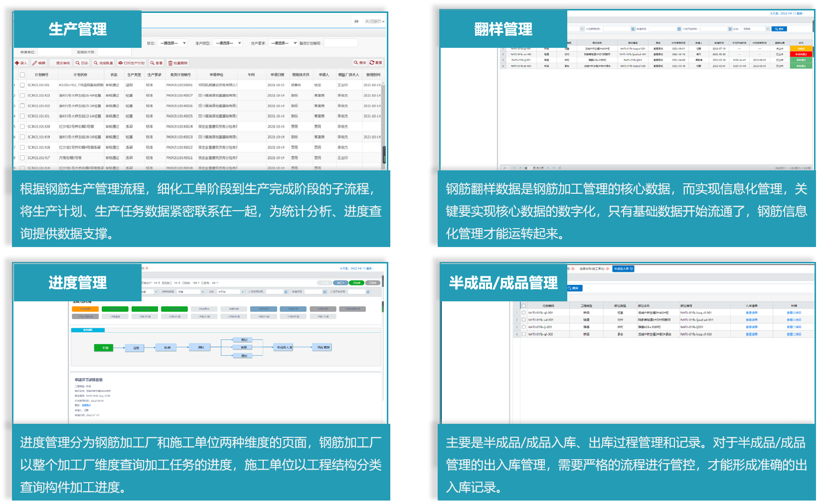Screen dimensions: 819x504
Task: Check the row for plan SCJH21101501
Action: 22,85
